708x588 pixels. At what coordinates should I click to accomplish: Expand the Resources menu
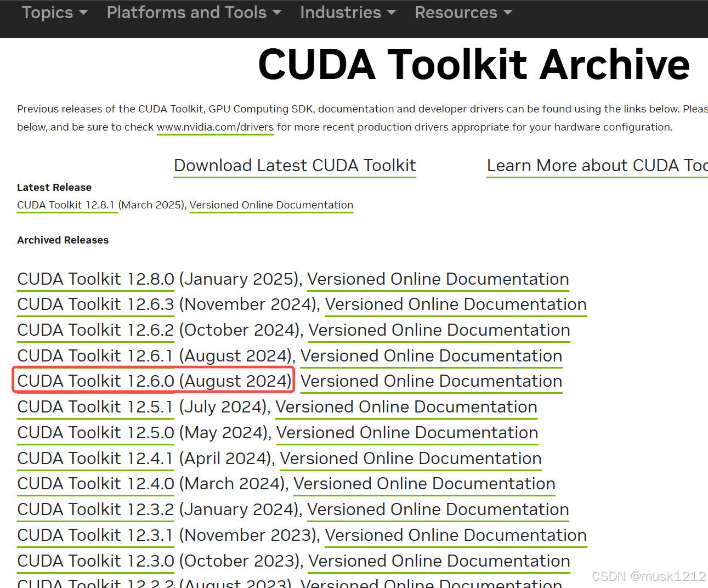coord(463,12)
